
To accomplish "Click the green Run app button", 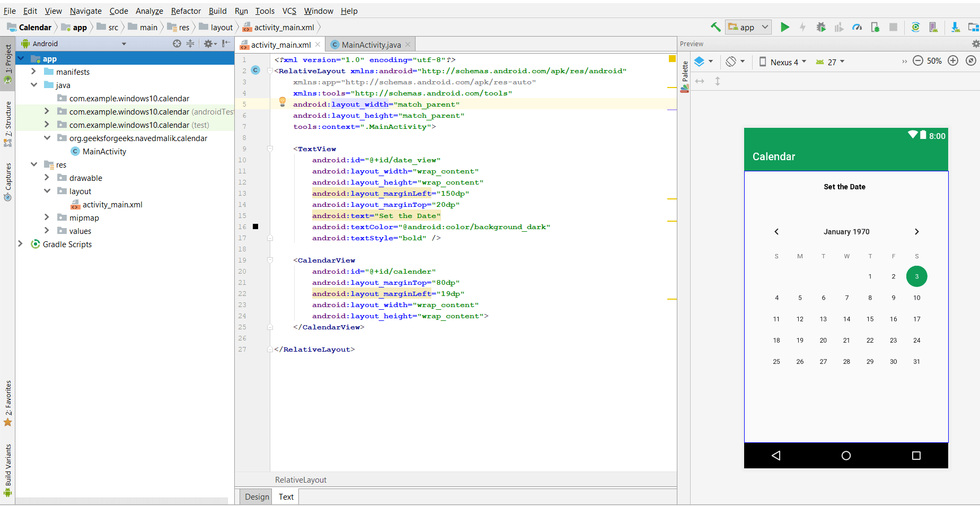I will (785, 27).
